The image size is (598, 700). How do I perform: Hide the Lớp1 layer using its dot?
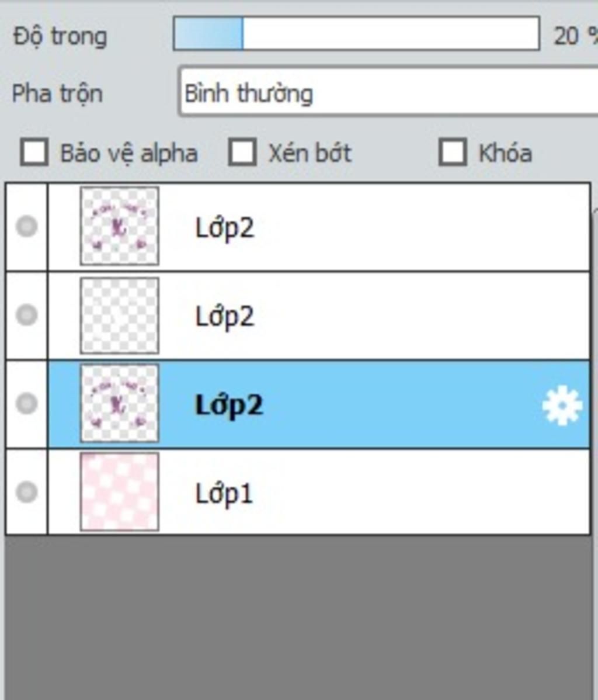[x=27, y=492]
